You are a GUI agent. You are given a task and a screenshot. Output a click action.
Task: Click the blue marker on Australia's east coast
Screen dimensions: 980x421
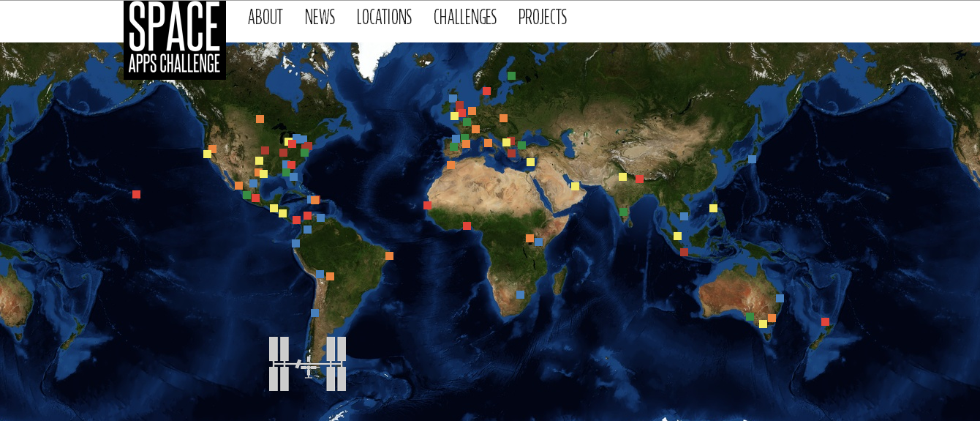780,298
